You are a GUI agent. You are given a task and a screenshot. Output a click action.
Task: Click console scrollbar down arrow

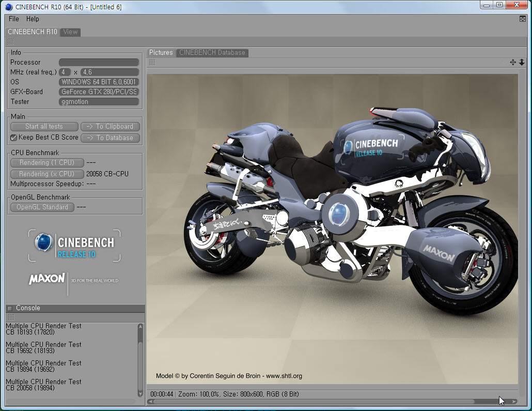[140, 393]
